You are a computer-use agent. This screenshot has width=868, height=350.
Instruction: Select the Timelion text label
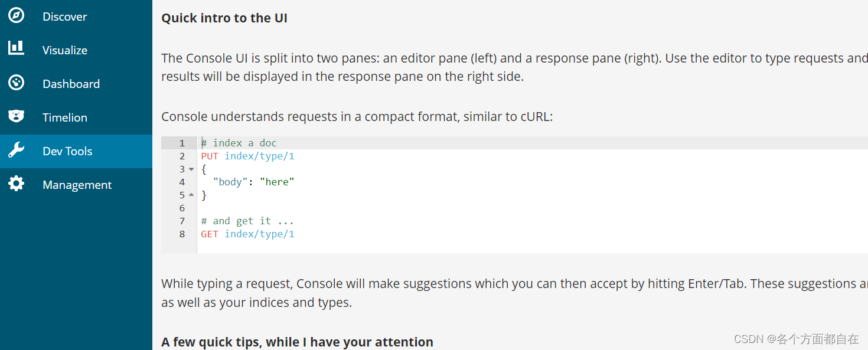[x=64, y=117]
